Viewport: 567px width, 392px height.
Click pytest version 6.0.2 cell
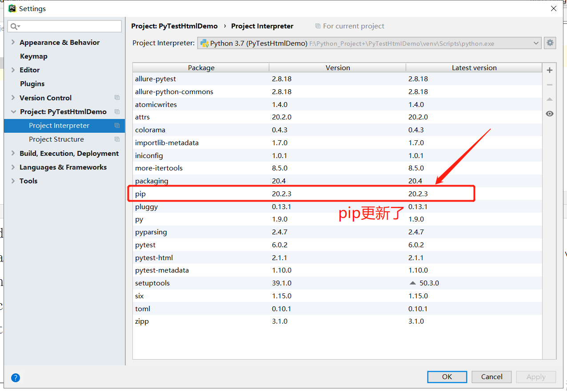tap(338, 245)
